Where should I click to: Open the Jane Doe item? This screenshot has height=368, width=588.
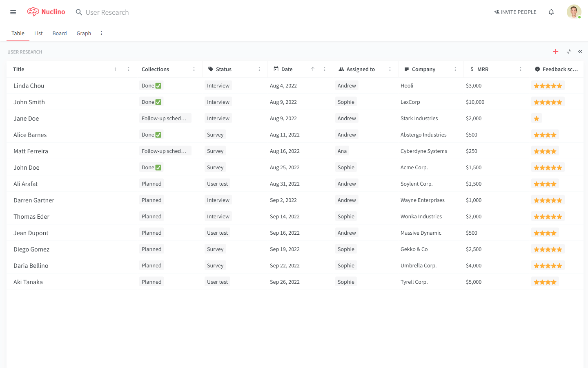click(x=26, y=119)
